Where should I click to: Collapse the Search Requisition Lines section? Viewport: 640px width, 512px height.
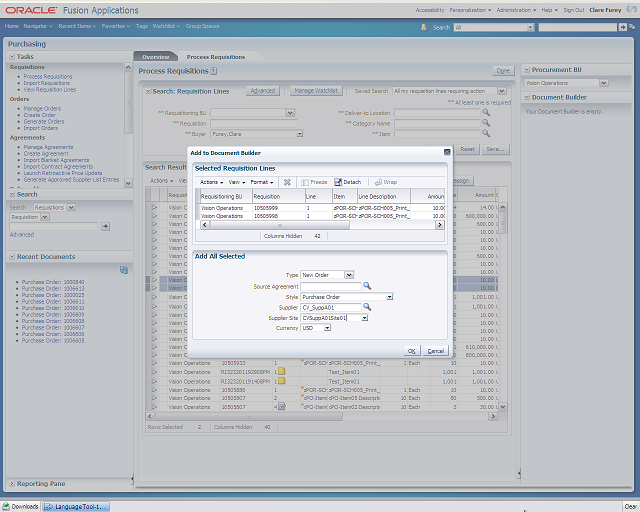(x=149, y=91)
